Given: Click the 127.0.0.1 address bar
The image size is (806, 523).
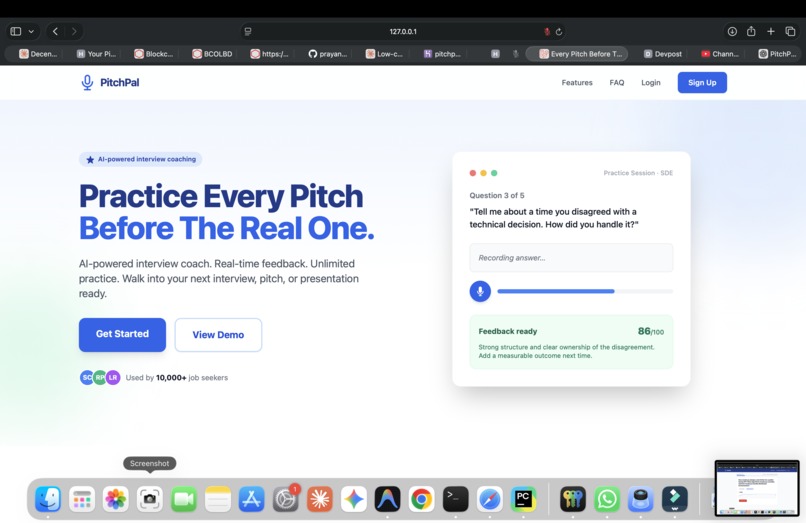Looking at the screenshot, I should (403, 31).
